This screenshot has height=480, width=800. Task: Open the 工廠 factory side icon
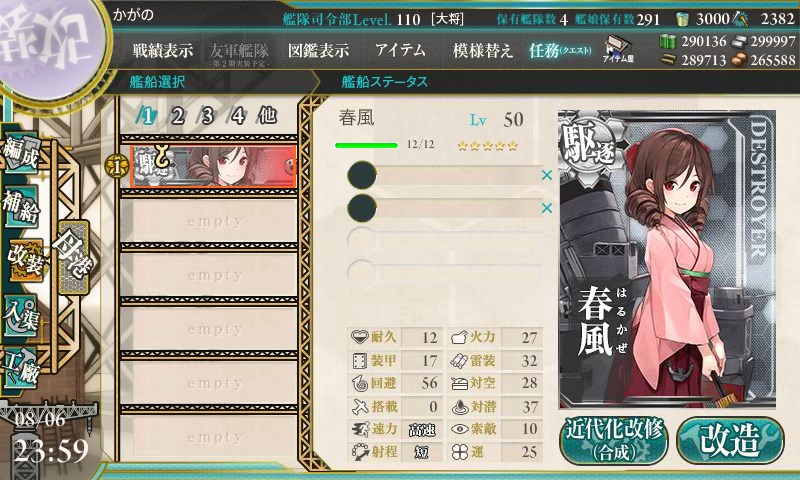click(x=21, y=367)
